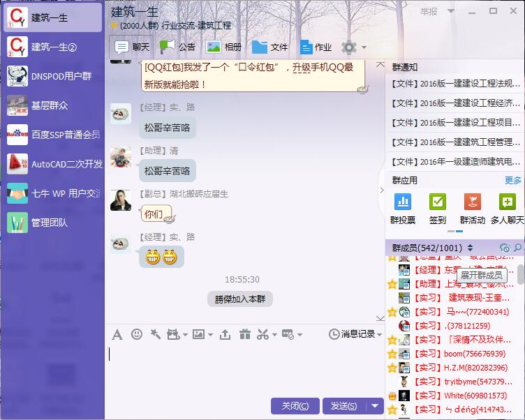Click the 管理团队 group avatar

tap(17, 223)
